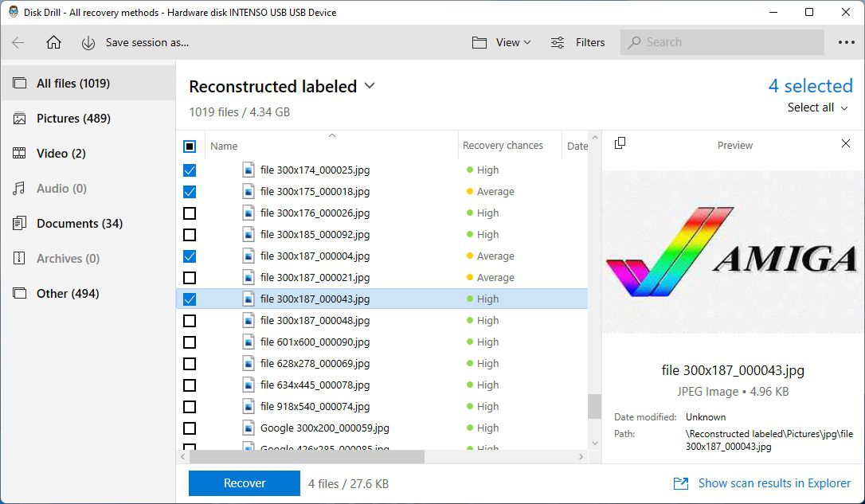Viewport: 865px width, 504px height.
Task: Select row file 300x187_000048.jpg
Action: pyautogui.click(x=382, y=320)
